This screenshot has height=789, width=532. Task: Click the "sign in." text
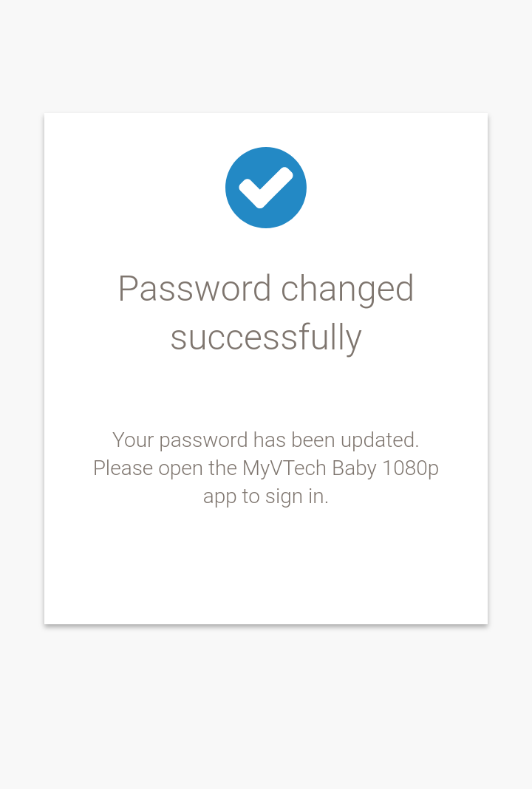(297, 496)
